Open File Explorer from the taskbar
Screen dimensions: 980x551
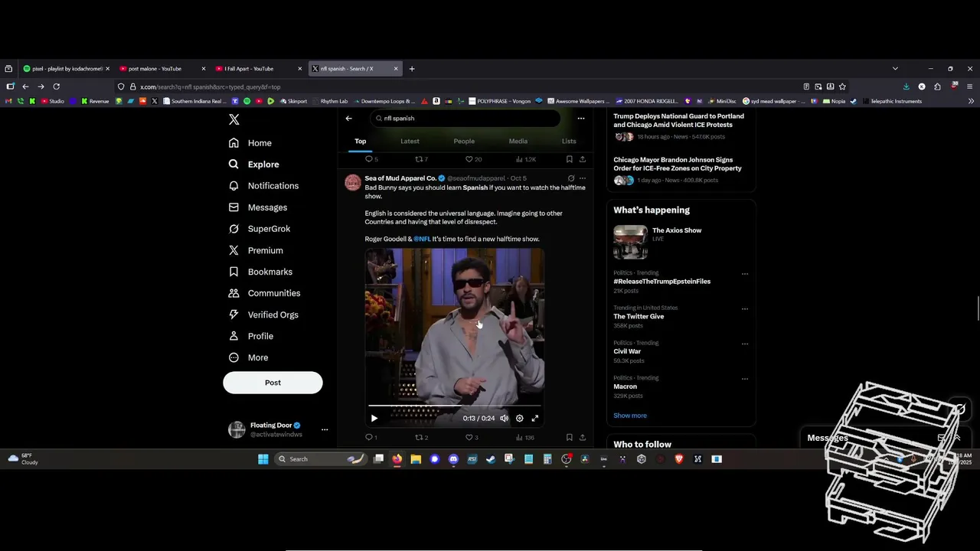point(416,459)
